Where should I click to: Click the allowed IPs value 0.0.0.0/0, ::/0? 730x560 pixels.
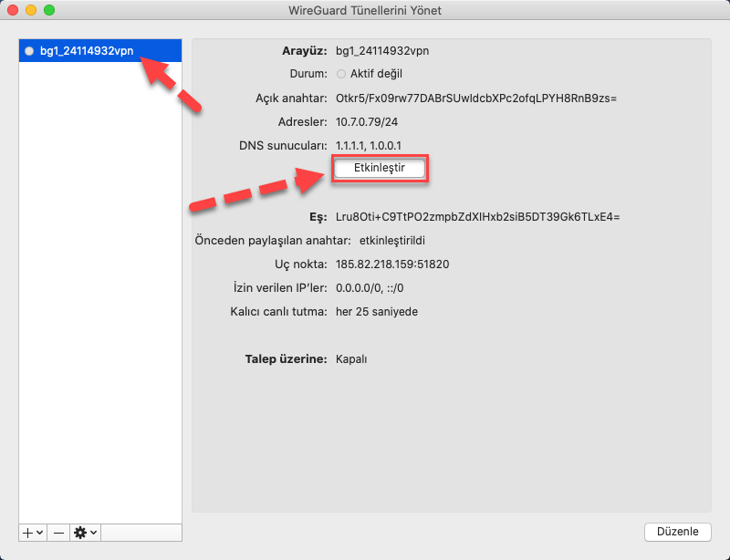(x=370, y=288)
